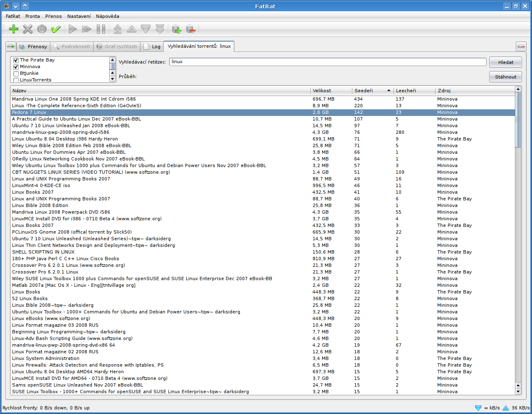
Task: Toggle The Pirate Bay checkbox
Action: 16,60
